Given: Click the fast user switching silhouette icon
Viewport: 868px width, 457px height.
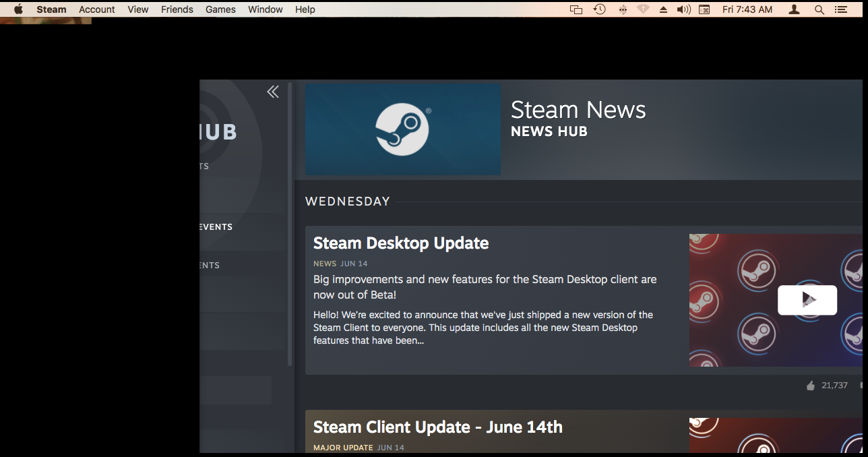Looking at the screenshot, I should coord(793,9).
